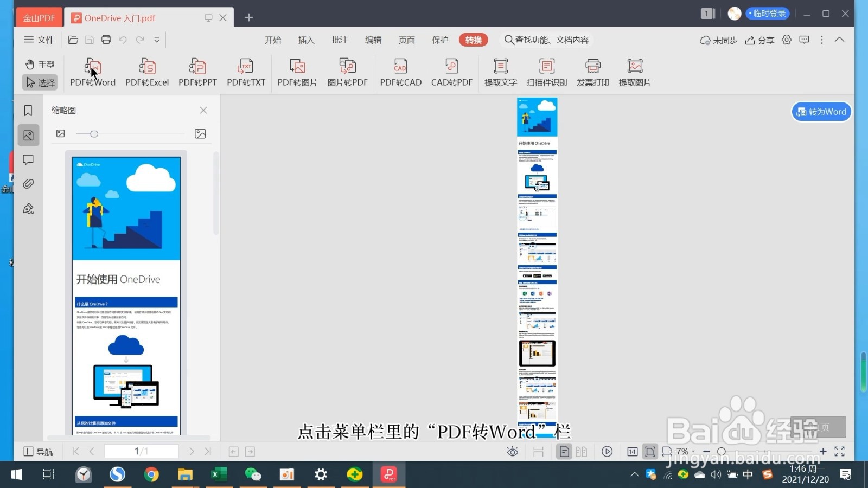Click the large thumbnail size icon

coord(200,133)
